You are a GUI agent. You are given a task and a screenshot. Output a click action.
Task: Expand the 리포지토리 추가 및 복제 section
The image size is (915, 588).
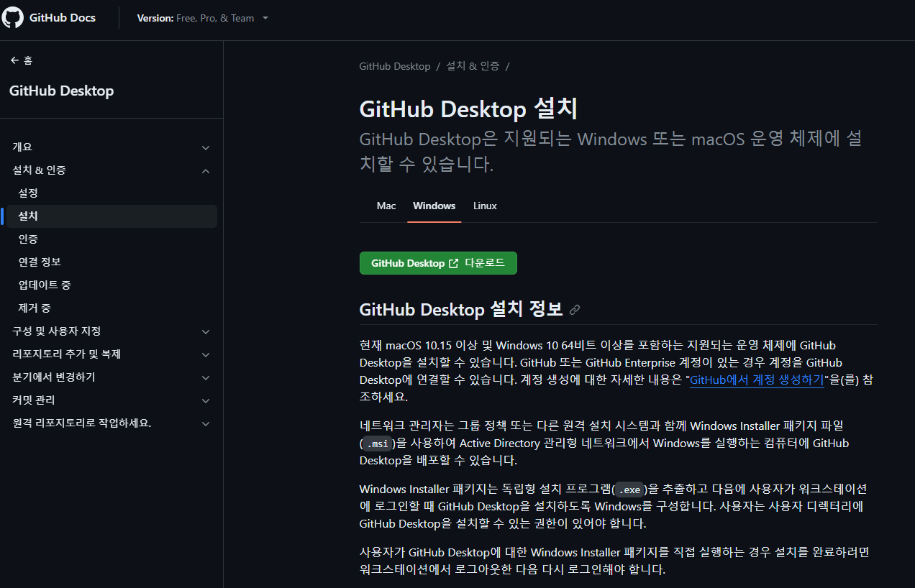(206, 354)
